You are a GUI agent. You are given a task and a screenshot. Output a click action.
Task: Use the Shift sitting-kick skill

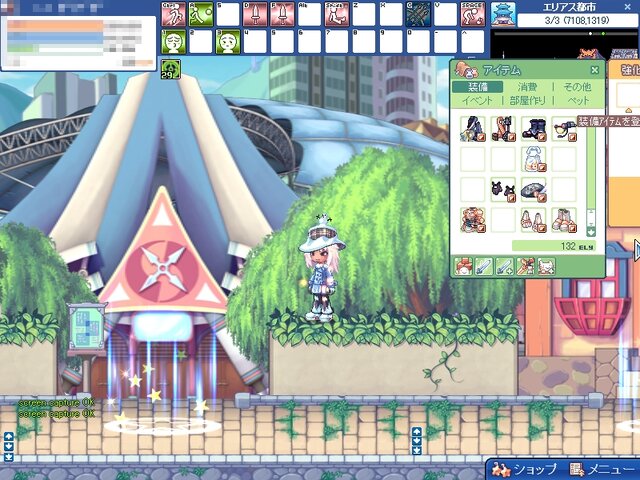(337, 15)
